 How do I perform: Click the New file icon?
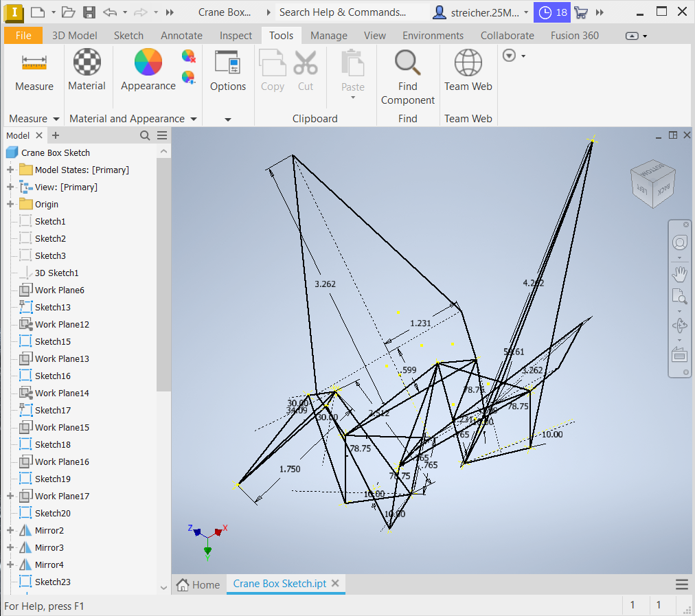(38, 12)
